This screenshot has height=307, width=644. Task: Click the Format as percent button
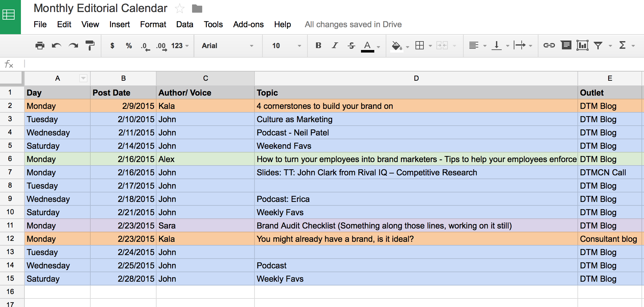(129, 46)
